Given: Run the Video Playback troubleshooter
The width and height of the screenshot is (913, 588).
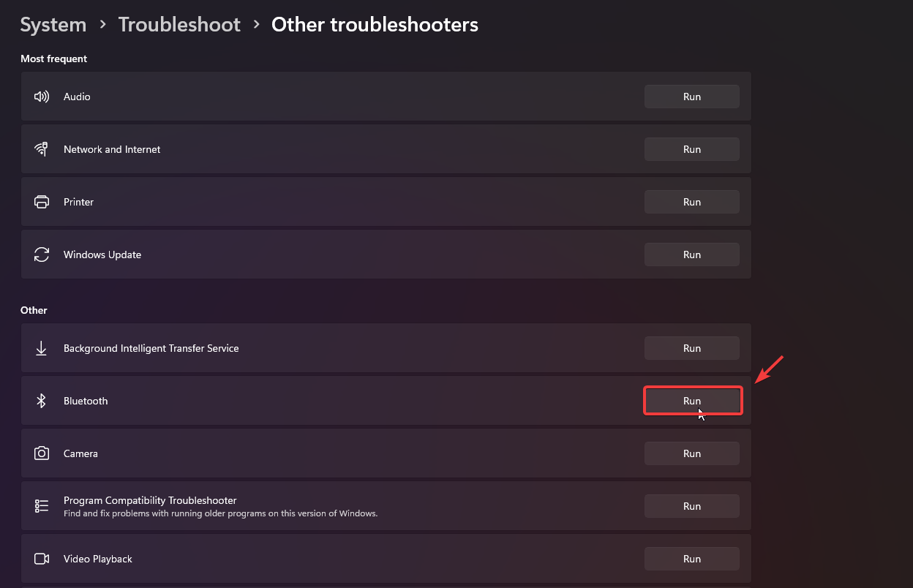Looking at the screenshot, I should (691, 559).
